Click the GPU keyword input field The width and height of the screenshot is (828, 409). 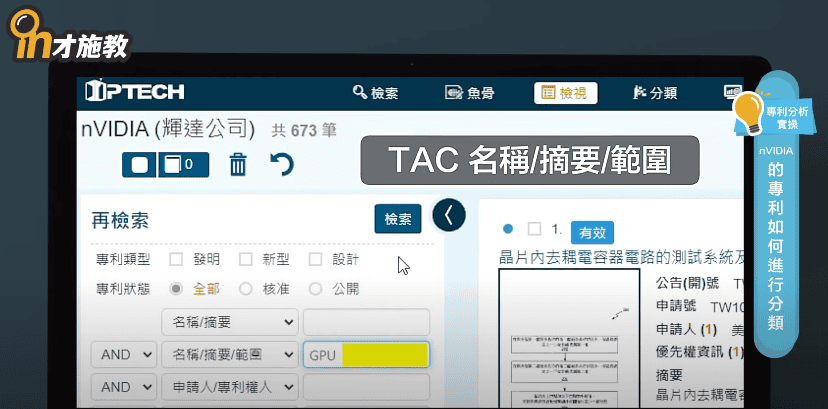[366, 355]
